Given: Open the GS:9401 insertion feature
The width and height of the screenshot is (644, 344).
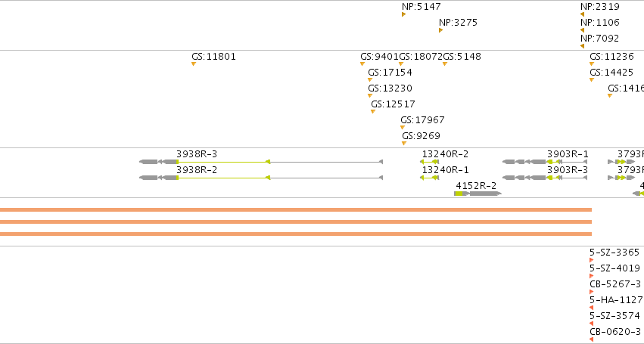Looking at the screenshot, I should click(362, 64).
